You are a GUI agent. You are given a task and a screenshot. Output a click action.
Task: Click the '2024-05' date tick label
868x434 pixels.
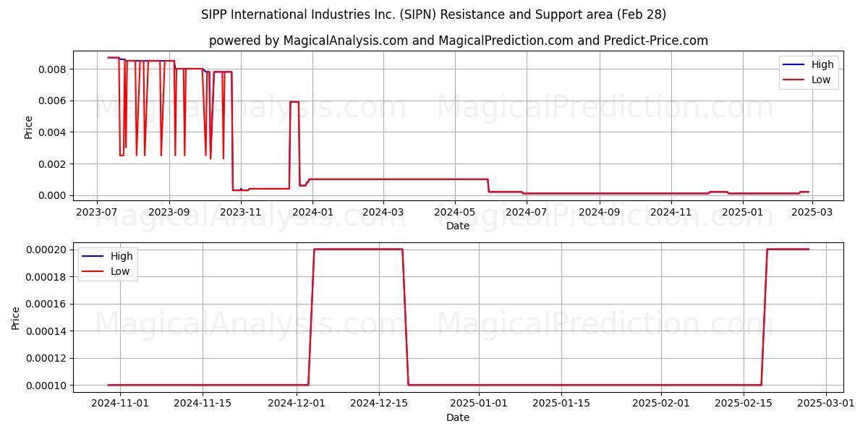pos(454,212)
